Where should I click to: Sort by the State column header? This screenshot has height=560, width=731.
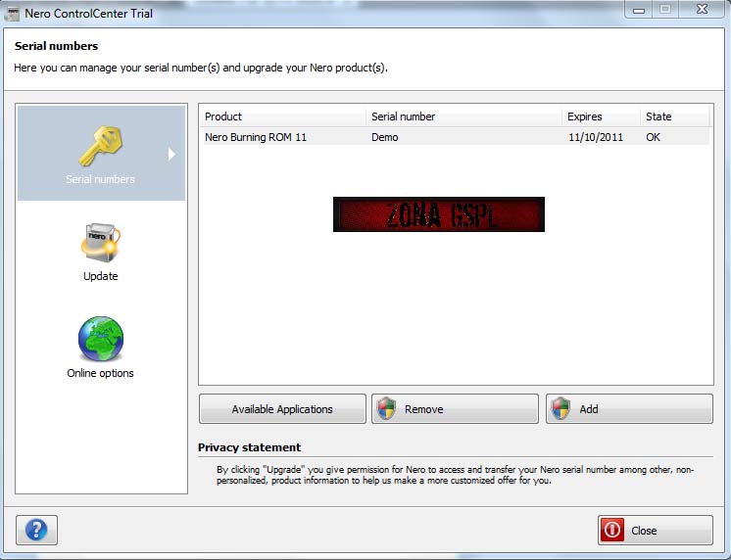[x=674, y=117]
